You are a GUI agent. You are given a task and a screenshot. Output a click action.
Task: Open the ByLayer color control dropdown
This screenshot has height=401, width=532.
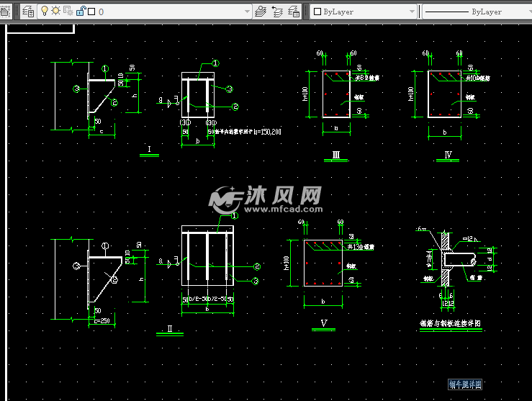412,12
